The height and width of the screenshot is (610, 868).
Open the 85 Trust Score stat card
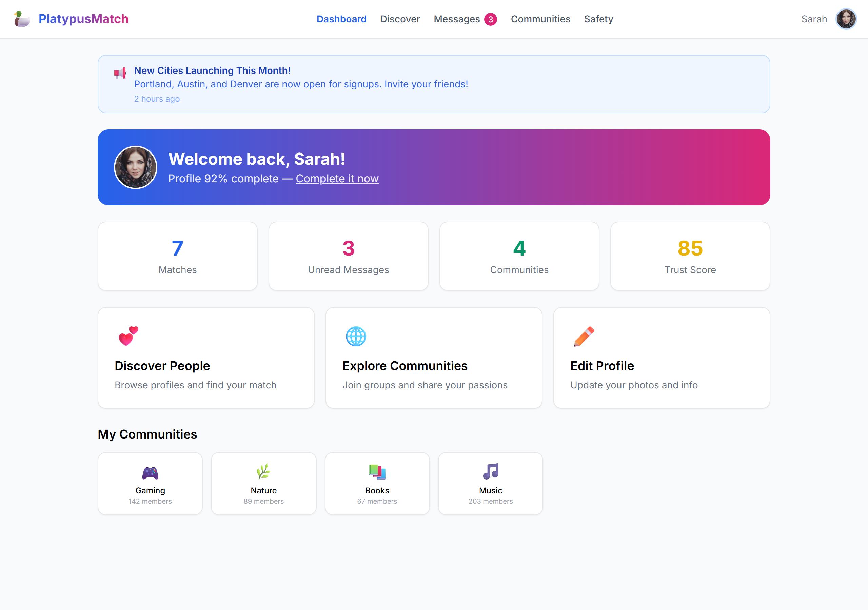[690, 256]
